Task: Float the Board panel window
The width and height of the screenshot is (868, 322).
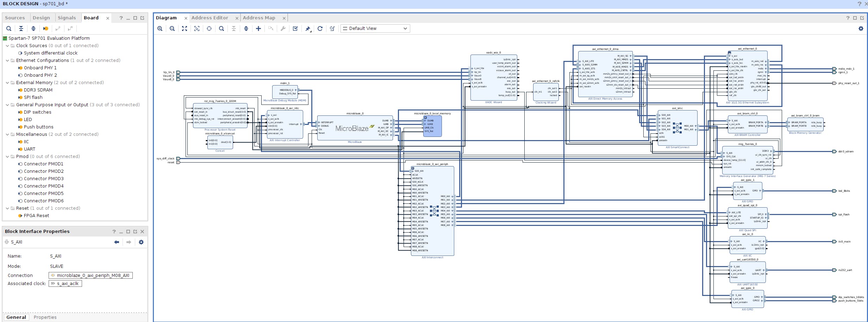Action: [142, 18]
